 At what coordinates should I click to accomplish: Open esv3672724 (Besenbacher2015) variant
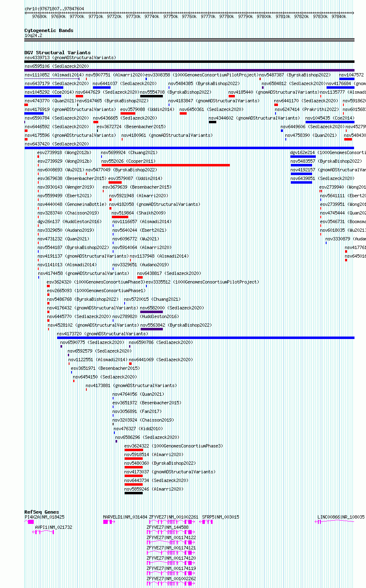tap(131, 127)
